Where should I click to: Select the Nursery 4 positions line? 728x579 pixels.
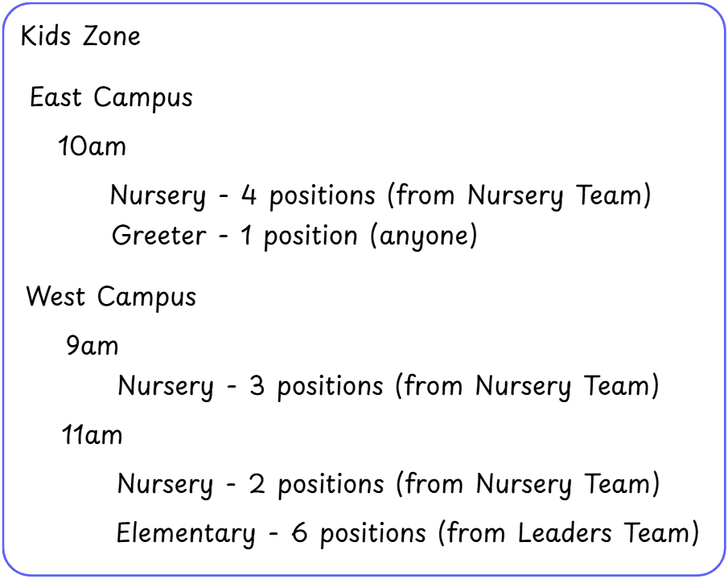380,195
